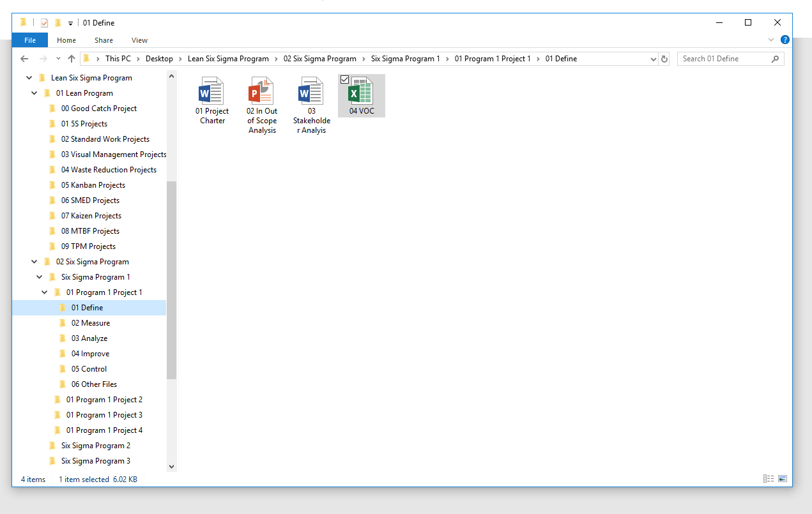The height and width of the screenshot is (514, 812).
Task: Switch to Large icons view layout icon
Action: click(782, 479)
